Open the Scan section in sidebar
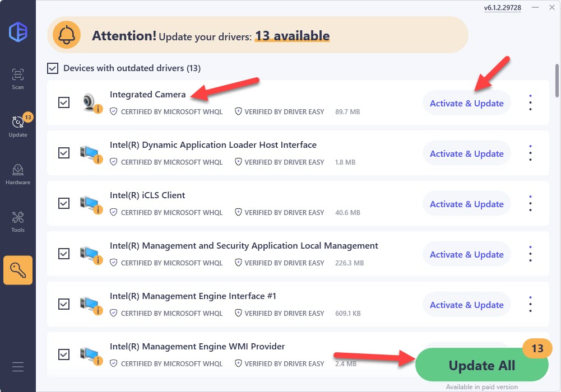This screenshot has width=561, height=392. coord(18,78)
